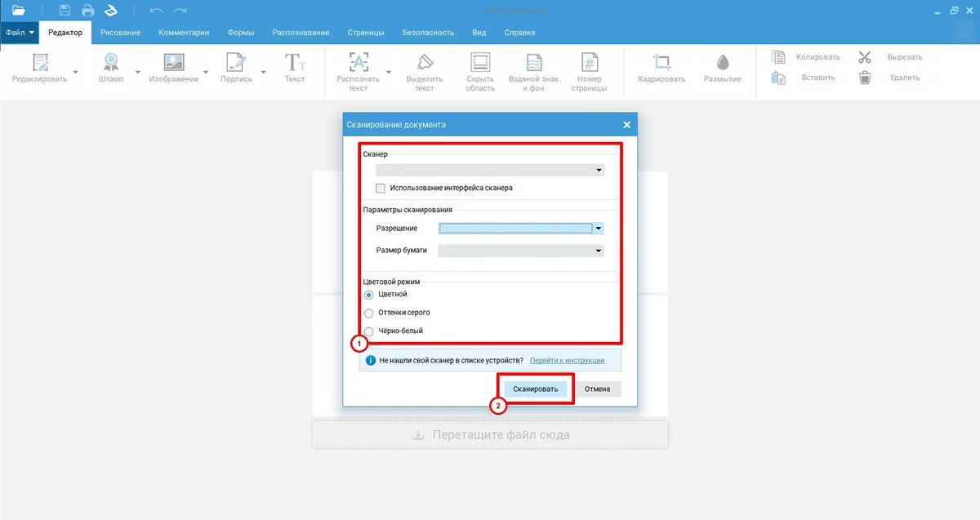Open the Страницы tab
The height and width of the screenshot is (520, 980).
365,33
